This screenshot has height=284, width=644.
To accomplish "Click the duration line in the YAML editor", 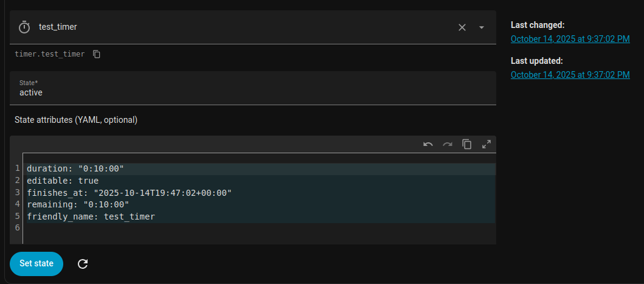I will (x=75, y=168).
